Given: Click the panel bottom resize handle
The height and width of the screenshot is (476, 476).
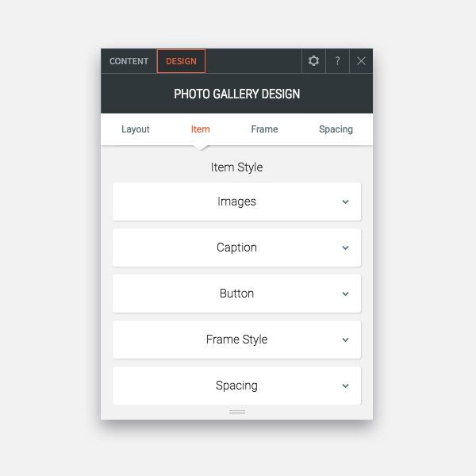Looking at the screenshot, I should (x=237, y=412).
